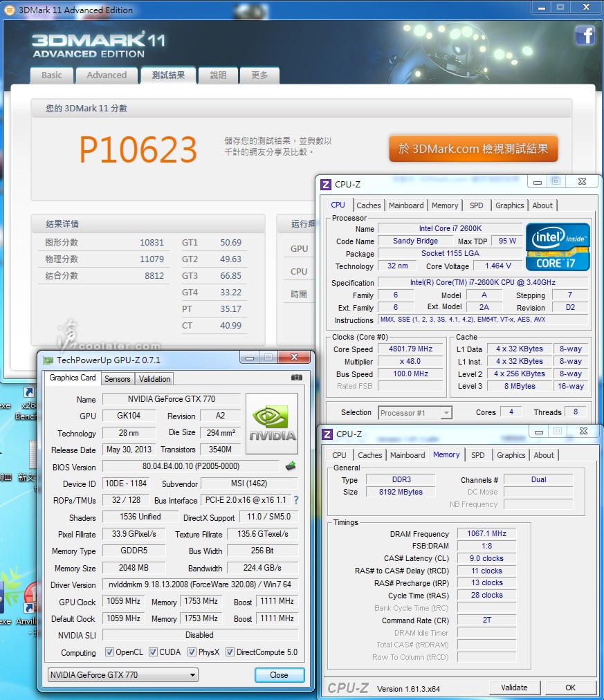604x700 pixels.
Task: Click the NVIDIA logo in GPU-Z
Action: click(272, 423)
